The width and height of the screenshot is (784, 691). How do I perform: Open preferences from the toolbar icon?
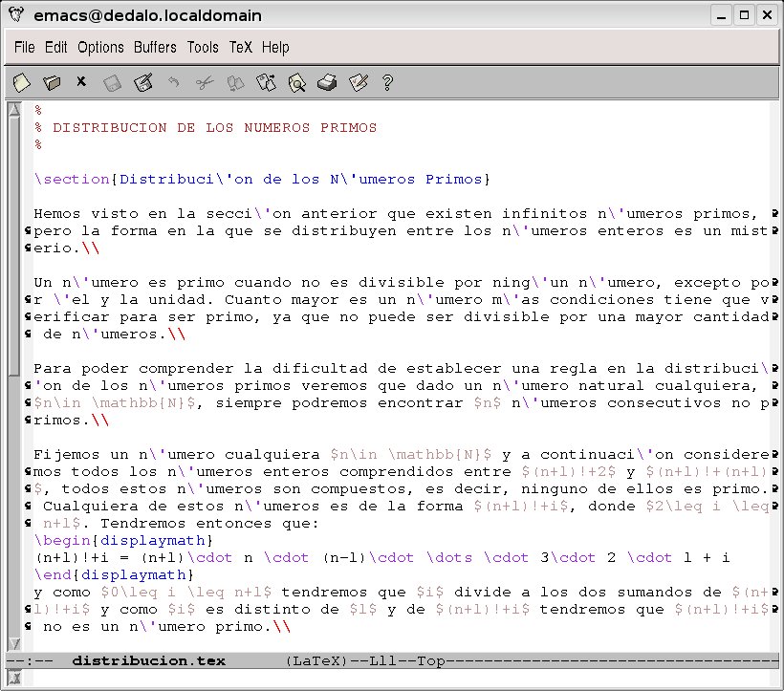358,82
